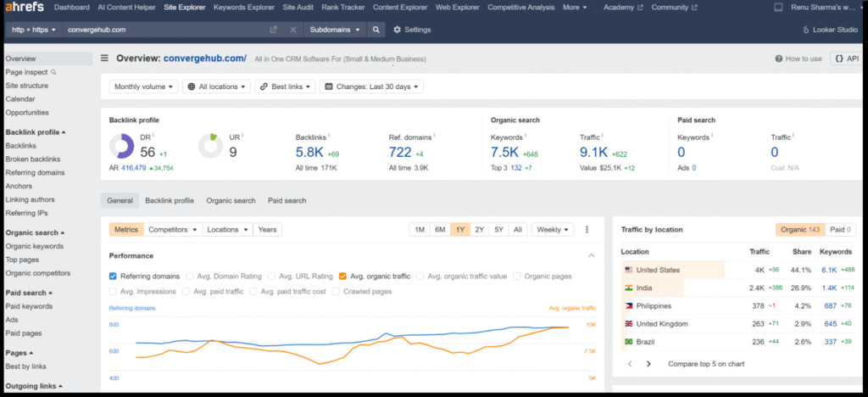Open Monthly volume dropdown
868x397 pixels.
(x=144, y=87)
